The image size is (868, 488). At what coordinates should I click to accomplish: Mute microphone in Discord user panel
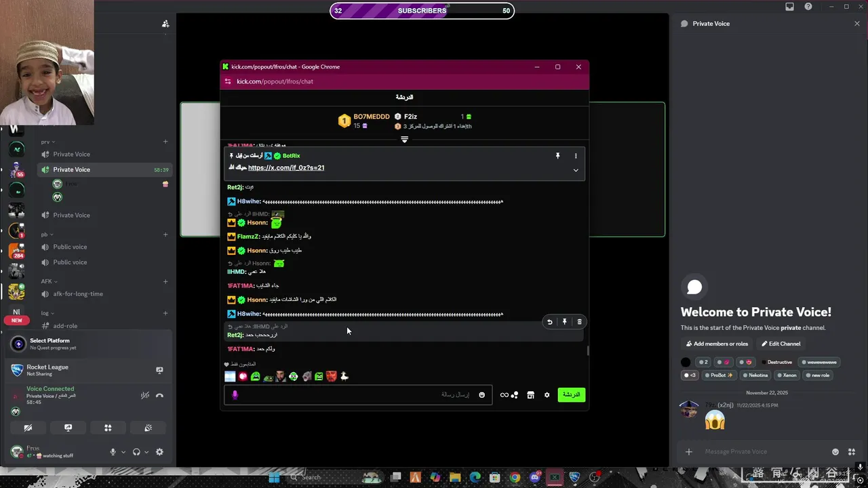[x=113, y=452]
